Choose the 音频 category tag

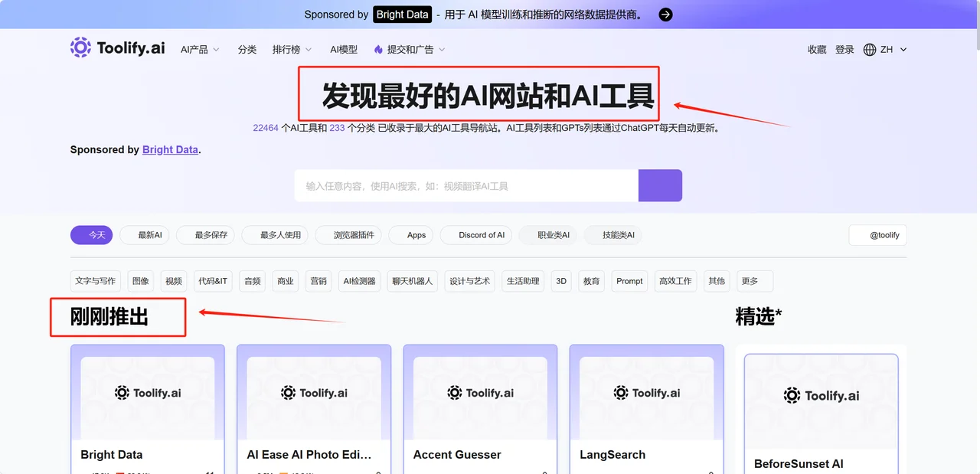pyautogui.click(x=253, y=281)
